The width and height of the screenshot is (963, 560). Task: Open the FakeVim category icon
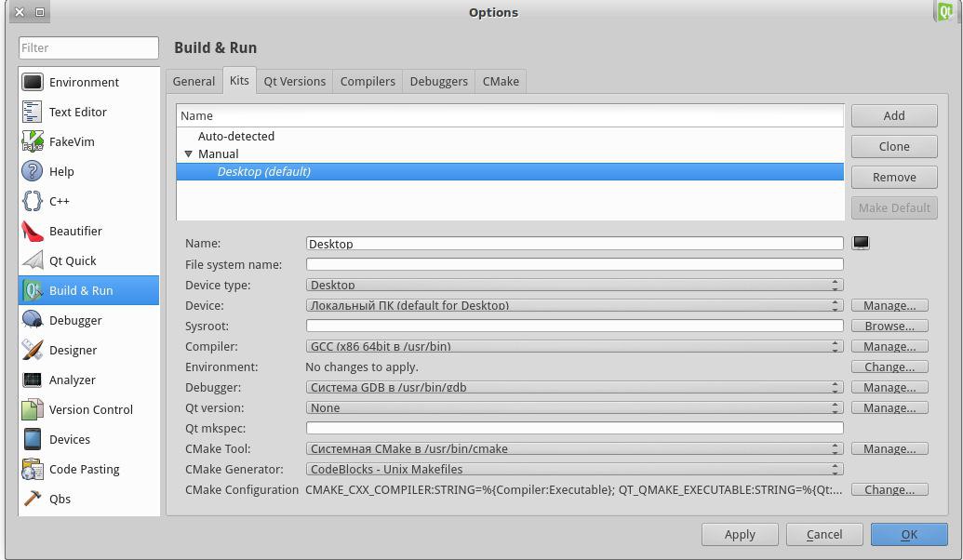click(32, 141)
